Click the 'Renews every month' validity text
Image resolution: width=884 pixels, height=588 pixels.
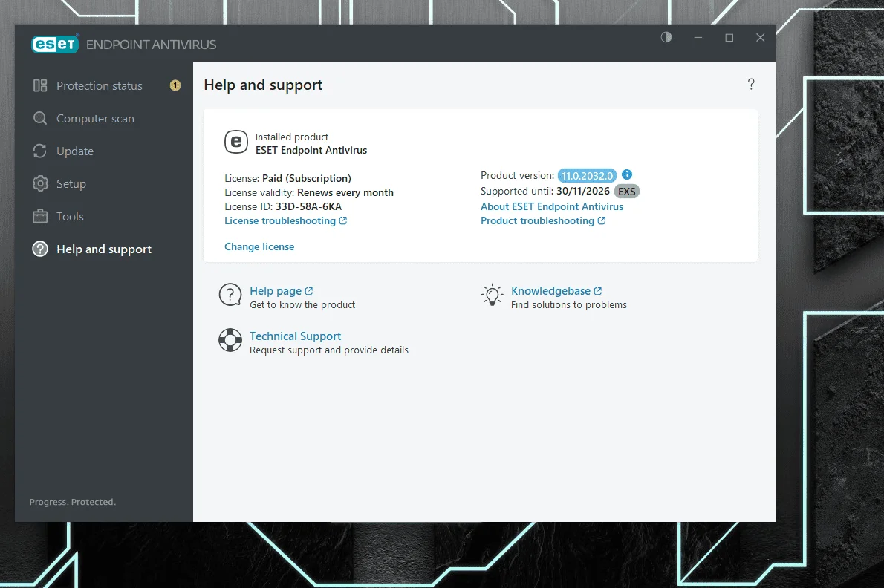(x=345, y=192)
